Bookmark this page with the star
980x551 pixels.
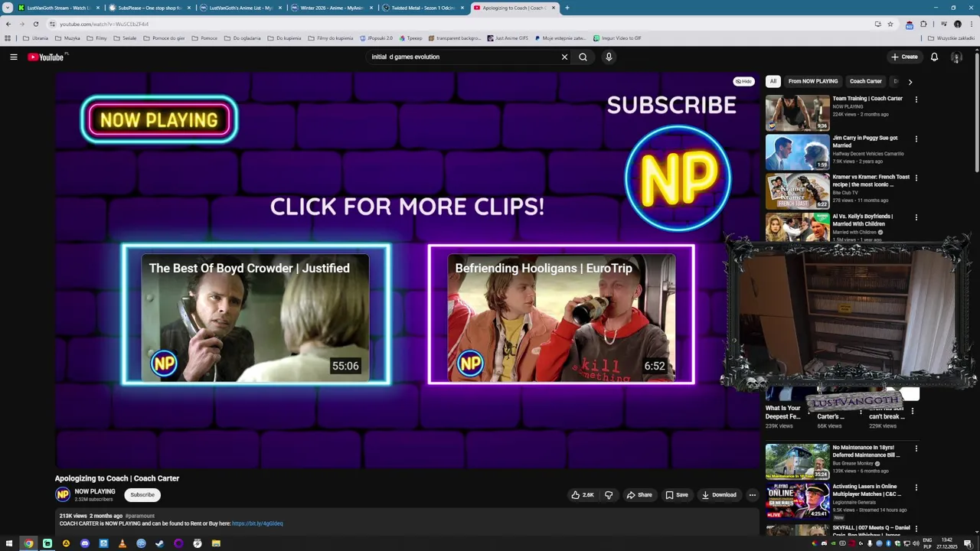click(x=890, y=24)
